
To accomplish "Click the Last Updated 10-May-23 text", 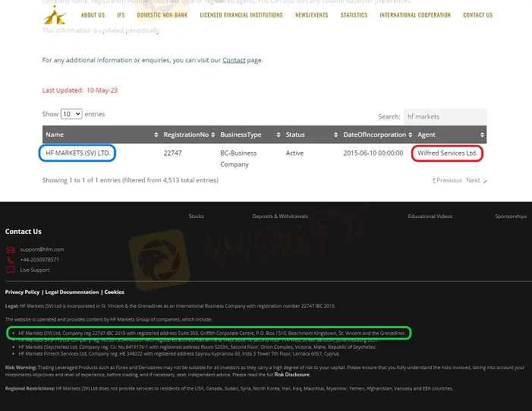I will [80, 90].
